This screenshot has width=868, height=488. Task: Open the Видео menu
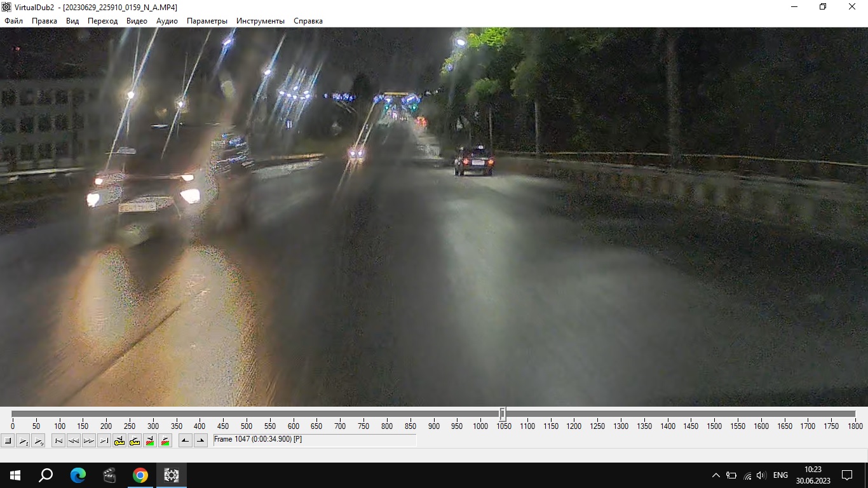tap(137, 21)
